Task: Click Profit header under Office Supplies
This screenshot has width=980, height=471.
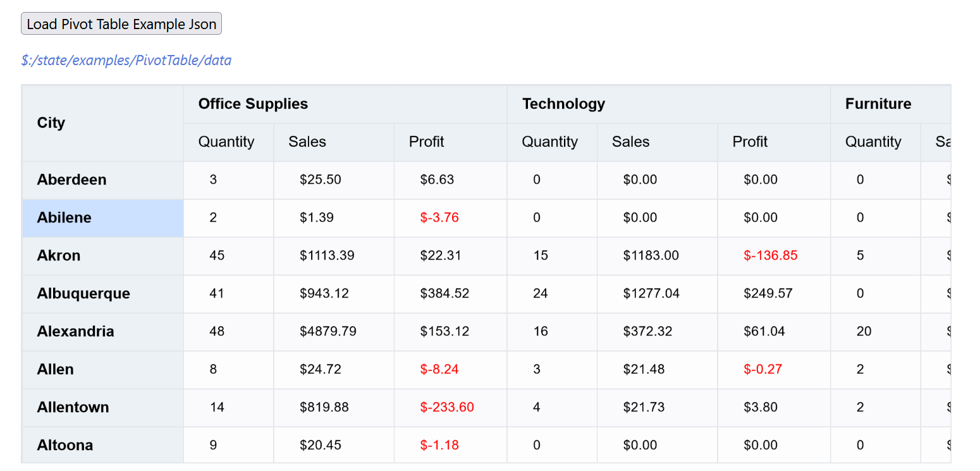Action: click(x=426, y=142)
